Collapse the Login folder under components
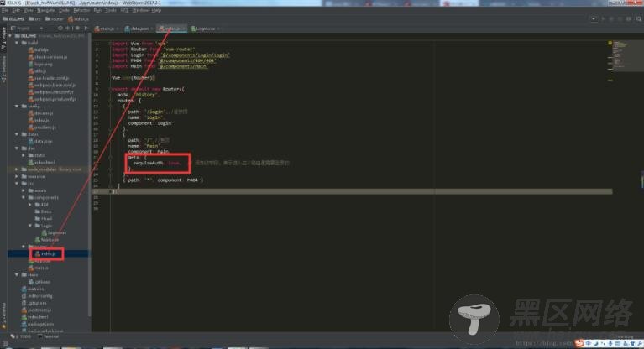Image resolution: width=644 pixels, height=349 pixels. point(30,226)
